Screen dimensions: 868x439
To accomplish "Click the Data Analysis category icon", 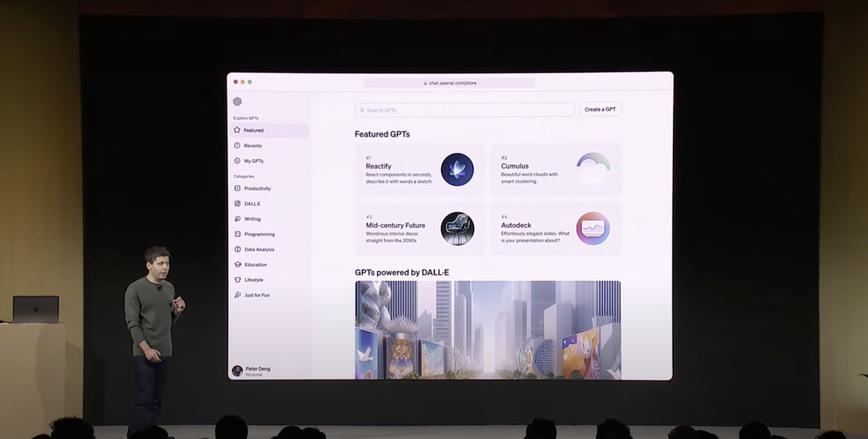I will 237,249.
